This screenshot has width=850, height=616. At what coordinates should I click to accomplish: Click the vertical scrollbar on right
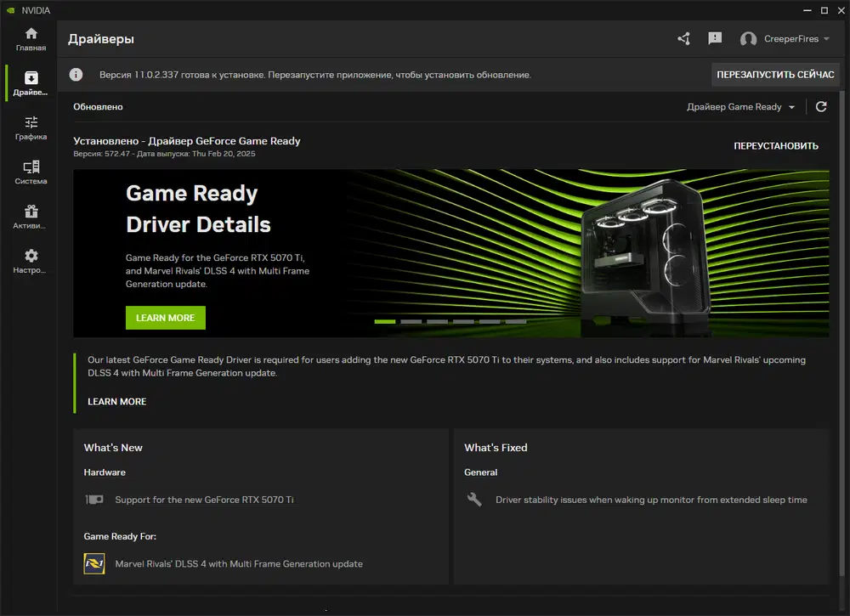tap(841, 333)
